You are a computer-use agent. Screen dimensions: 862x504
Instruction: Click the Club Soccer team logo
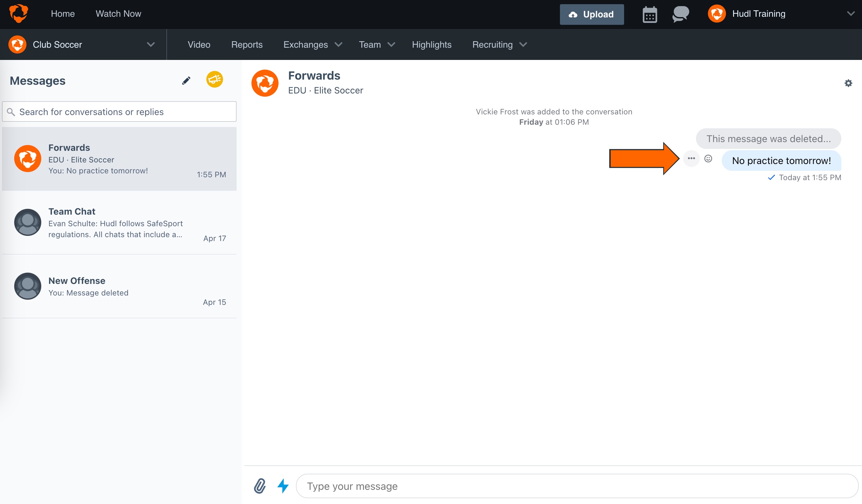(17, 44)
